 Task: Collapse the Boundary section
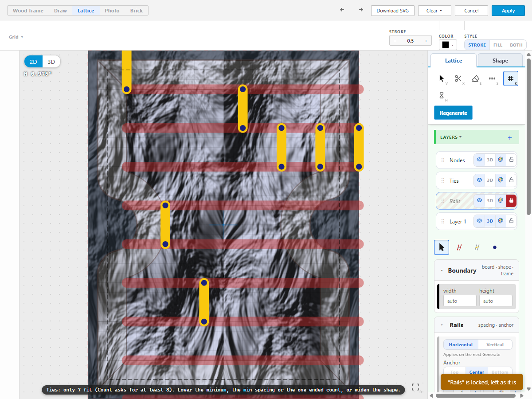(442, 270)
